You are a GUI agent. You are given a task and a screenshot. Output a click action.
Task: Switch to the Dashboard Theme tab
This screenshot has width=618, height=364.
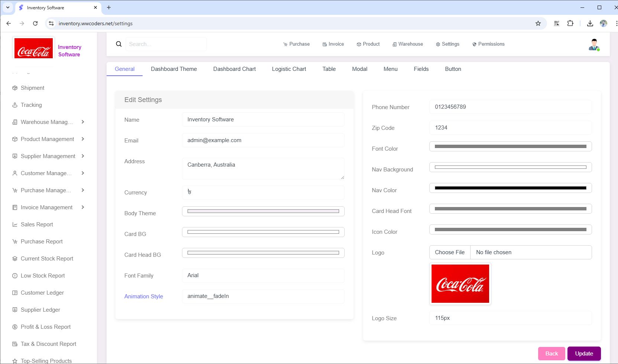[x=174, y=69]
